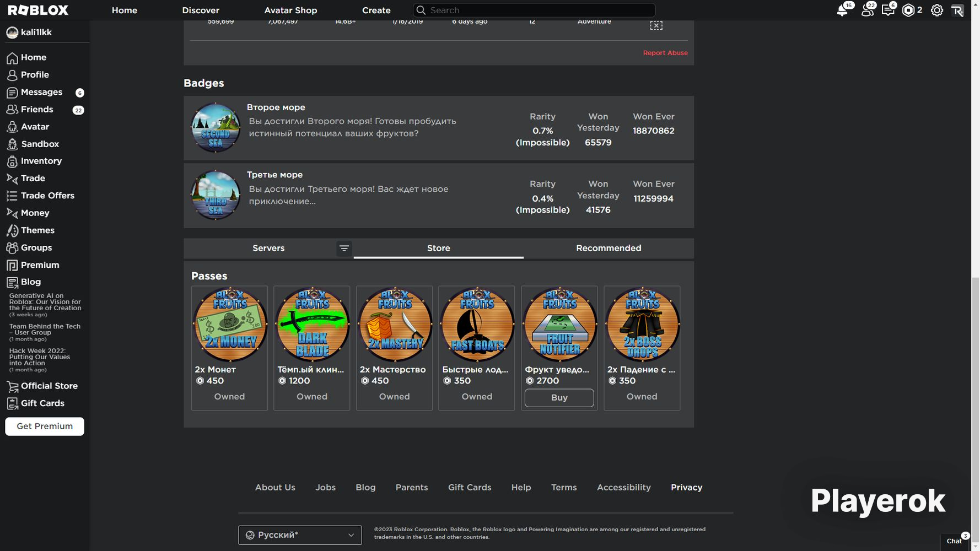Open messages icon in top bar
The image size is (980, 551).
coord(887,10)
